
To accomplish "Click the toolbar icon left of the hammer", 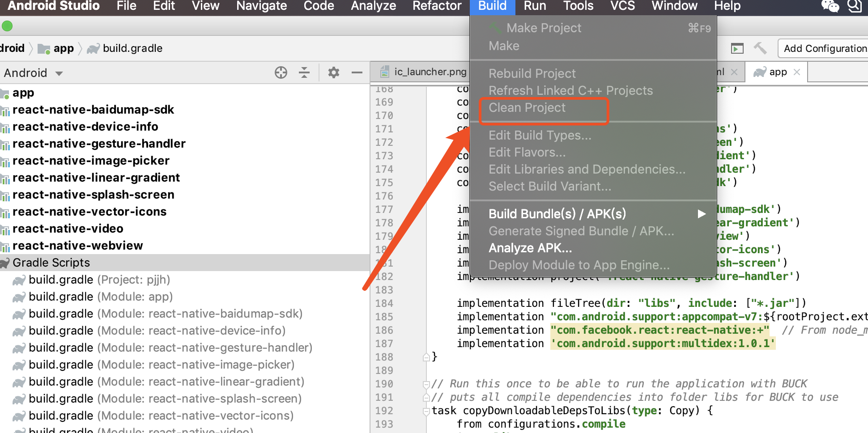I will [737, 48].
